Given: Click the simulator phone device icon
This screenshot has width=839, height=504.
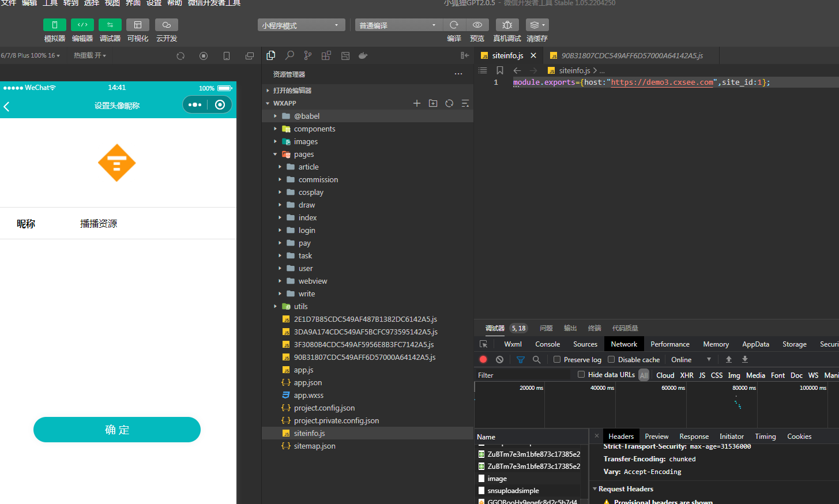Looking at the screenshot, I should (227, 56).
